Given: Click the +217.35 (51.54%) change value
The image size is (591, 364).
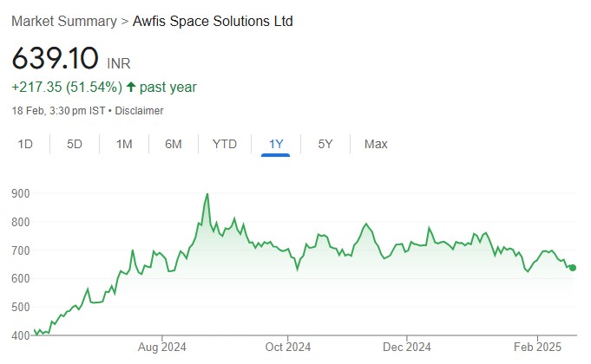Looking at the screenshot, I should [66, 87].
